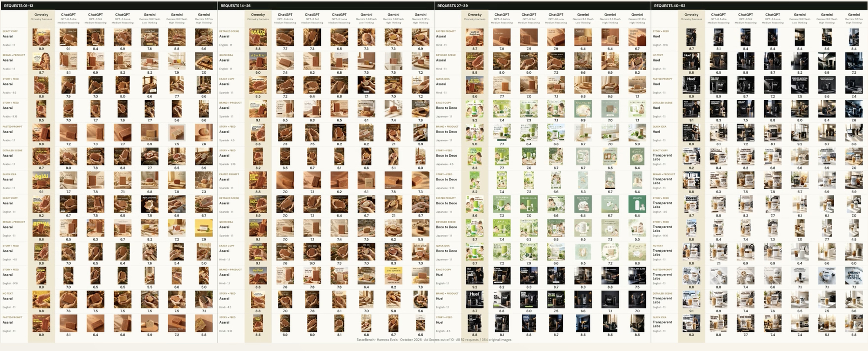This screenshot has width=868, height=351.
Task: Select the Gemini 3.6 Flash Low Thinking header in Requests 14–26
Action: (x=366, y=18)
